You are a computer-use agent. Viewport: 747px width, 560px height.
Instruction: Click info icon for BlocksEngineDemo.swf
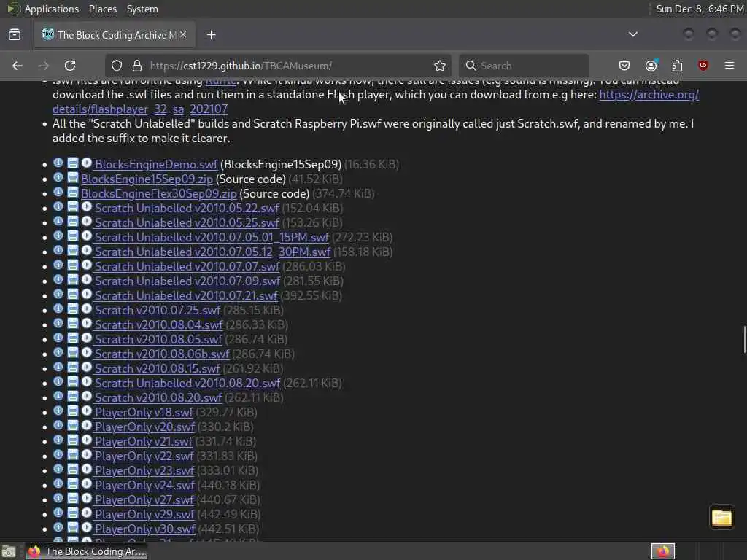point(58,163)
